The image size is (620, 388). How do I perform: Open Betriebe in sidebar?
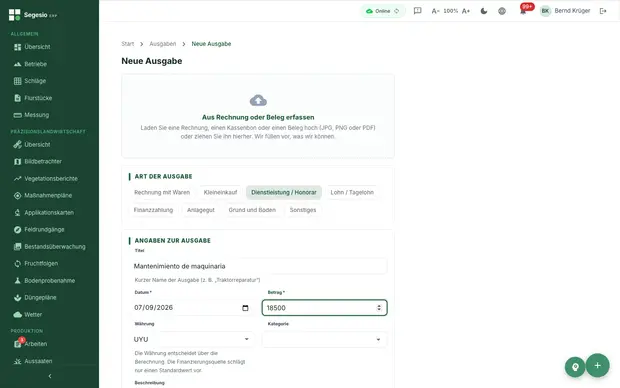point(35,64)
